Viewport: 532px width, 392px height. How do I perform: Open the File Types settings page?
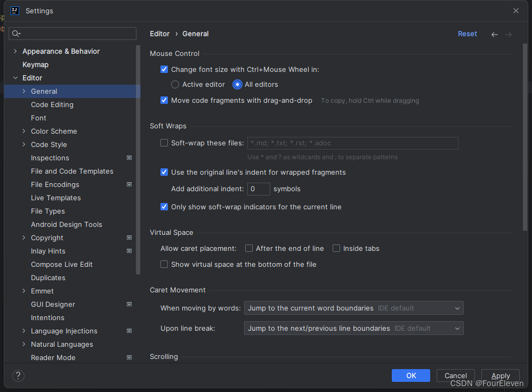click(47, 211)
